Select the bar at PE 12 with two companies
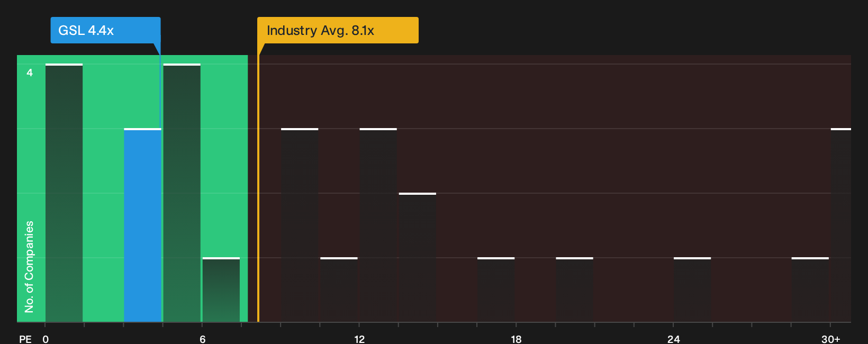The image size is (868, 344). pos(378,225)
